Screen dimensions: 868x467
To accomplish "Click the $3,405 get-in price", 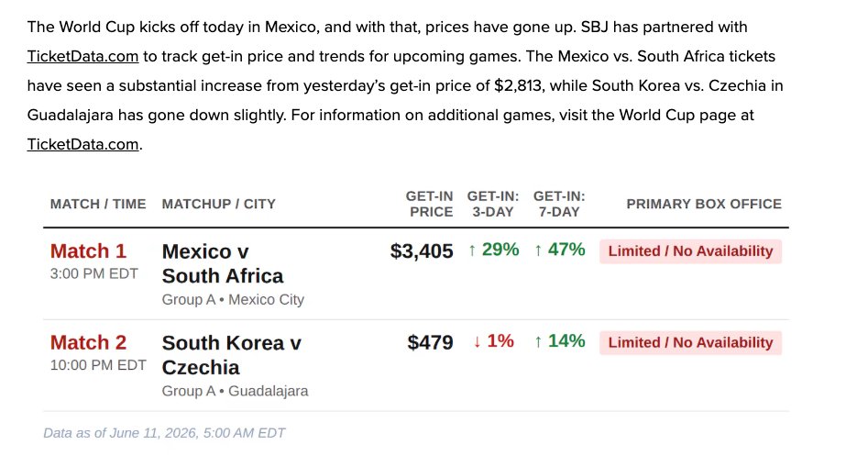I will click(x=422, y=251).
